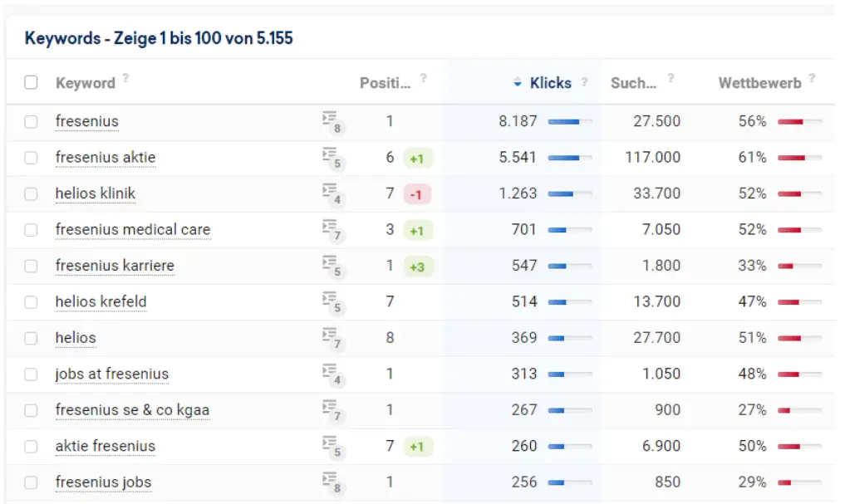Viewport: 845px width, 504px height.
Task: Click help question mark beside Keyword header
Action: pos(126,78)
